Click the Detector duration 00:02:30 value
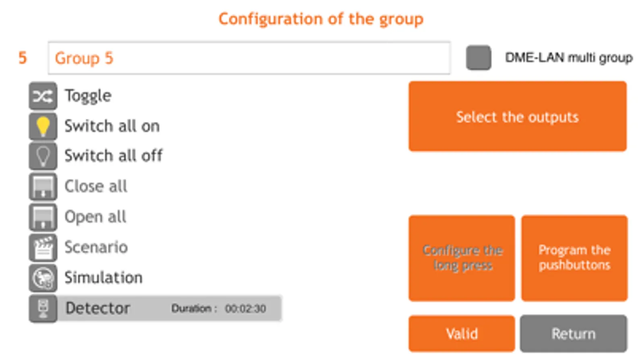 [x=245, y=309]
